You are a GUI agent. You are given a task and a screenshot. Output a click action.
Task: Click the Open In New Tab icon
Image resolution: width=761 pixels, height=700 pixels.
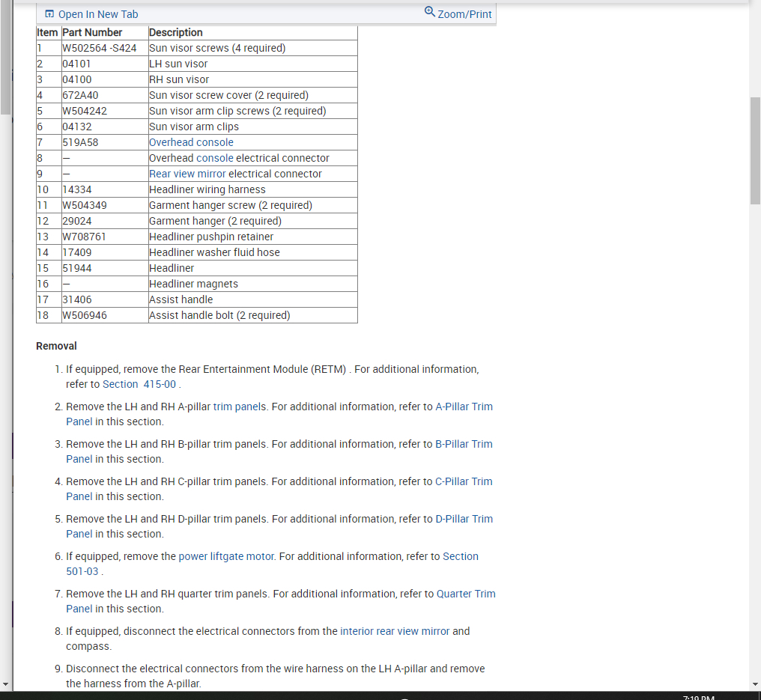49,14
